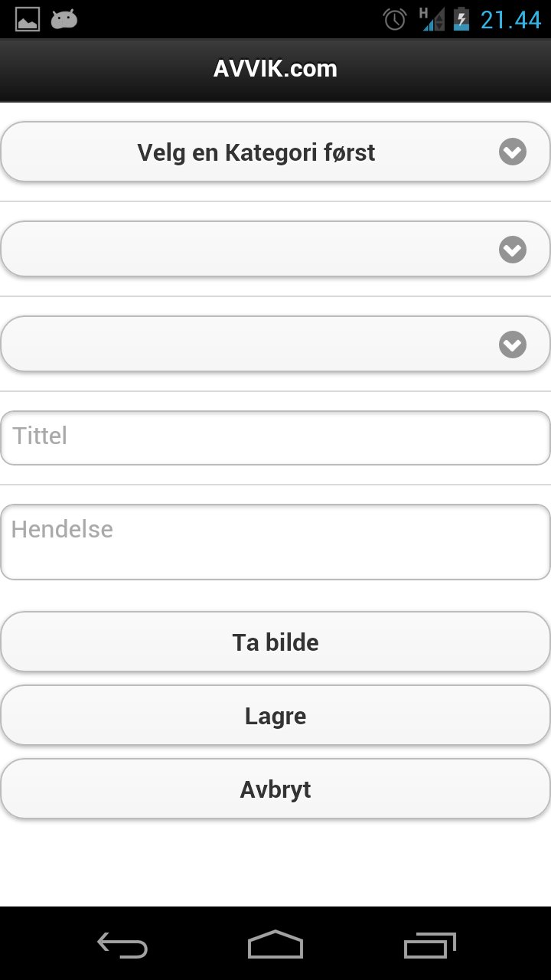Screen dimensions: 551x980
Task: Open the 'Velg en Kategori først' dropdown
Action: [x=256, y=152]
